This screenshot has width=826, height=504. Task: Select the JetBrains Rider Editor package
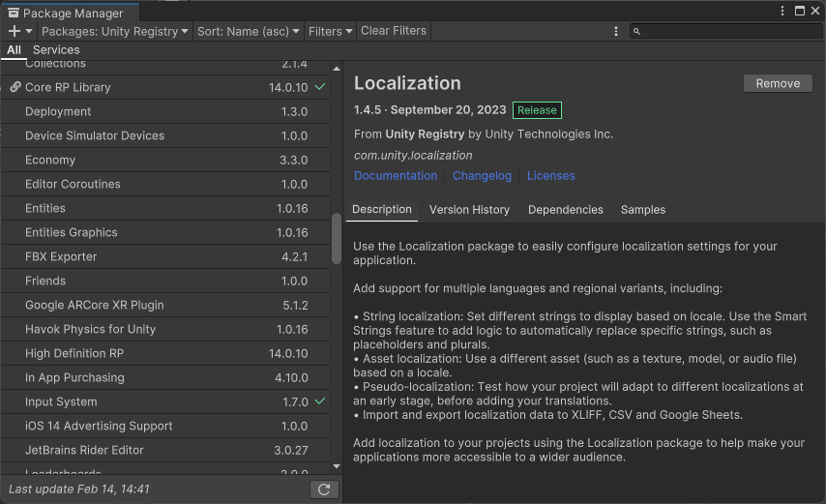click(x=165, y=451)
